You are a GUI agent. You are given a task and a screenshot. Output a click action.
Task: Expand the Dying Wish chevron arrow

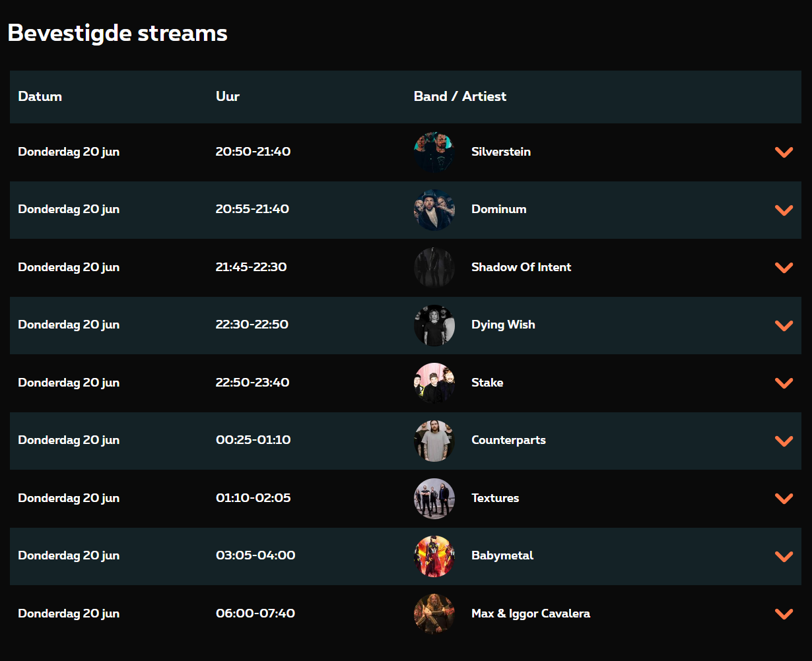click(784, 325)
